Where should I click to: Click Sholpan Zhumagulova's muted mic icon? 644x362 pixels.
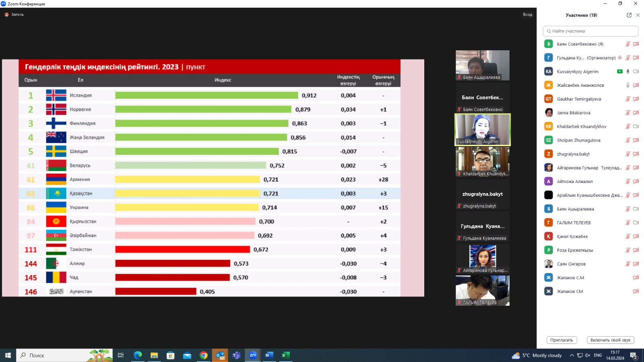[x=627, y=140]
